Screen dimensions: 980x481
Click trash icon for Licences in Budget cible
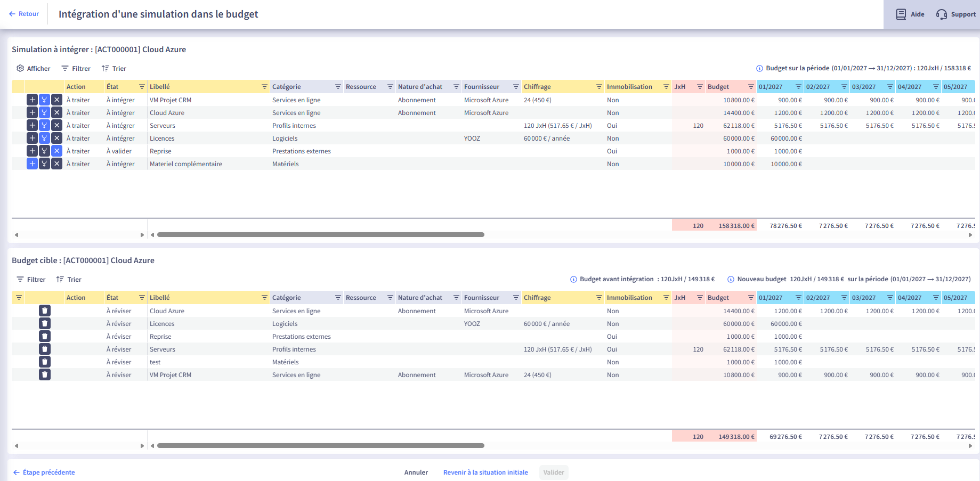click(45, 323)
